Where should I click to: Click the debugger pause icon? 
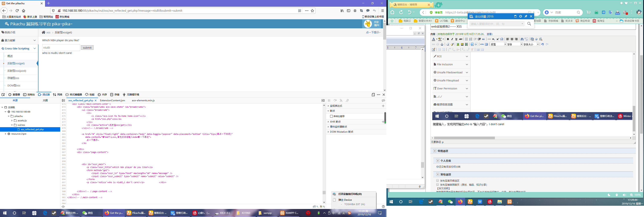(329, 101)
